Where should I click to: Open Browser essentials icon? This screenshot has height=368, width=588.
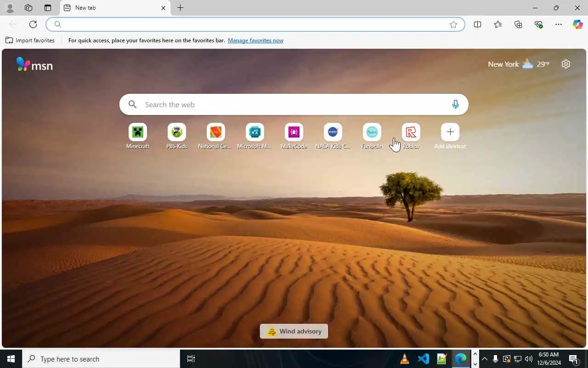(x=538, y=24)
